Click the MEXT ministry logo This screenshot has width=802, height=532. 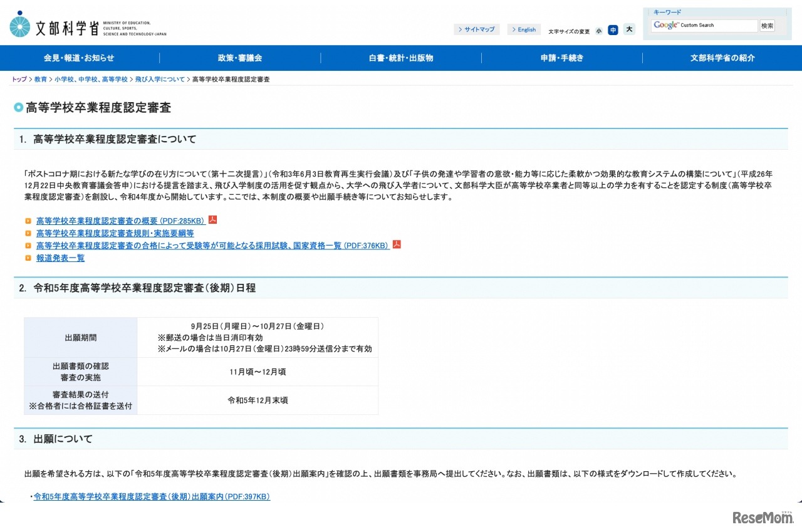click(88, 25)
